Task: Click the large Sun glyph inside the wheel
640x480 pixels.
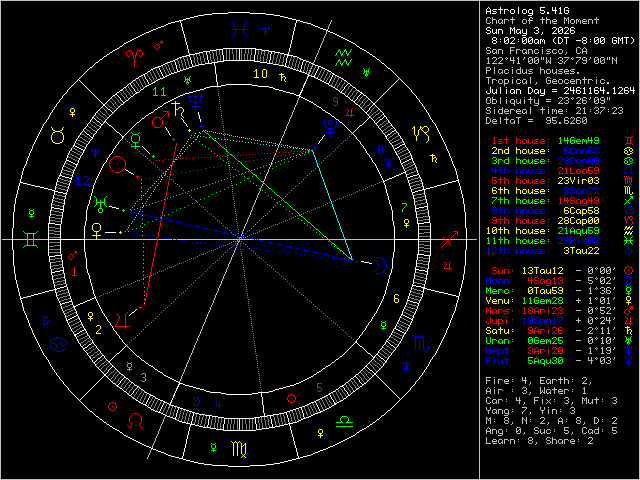Action: click(x=118, y=164)
